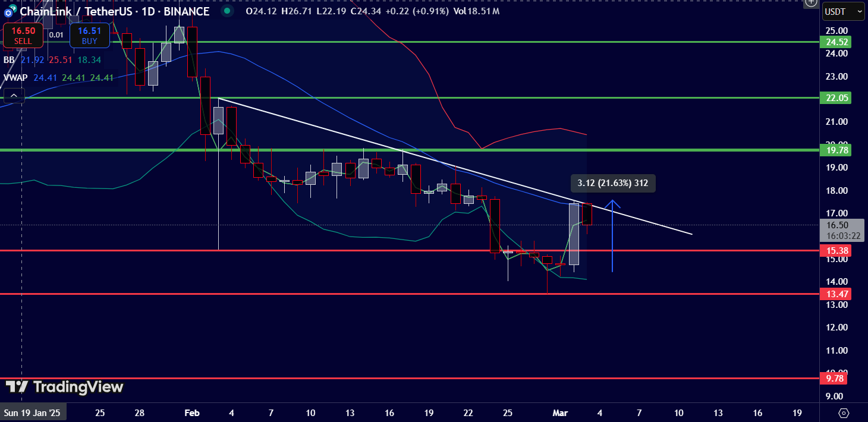Click the 16:03:22 bar countdown timer

pos(843,235)
